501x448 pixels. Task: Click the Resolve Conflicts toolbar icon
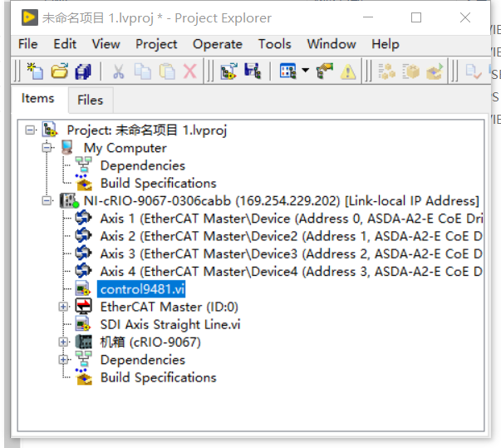pyautogui.click(x=325, y=71)
